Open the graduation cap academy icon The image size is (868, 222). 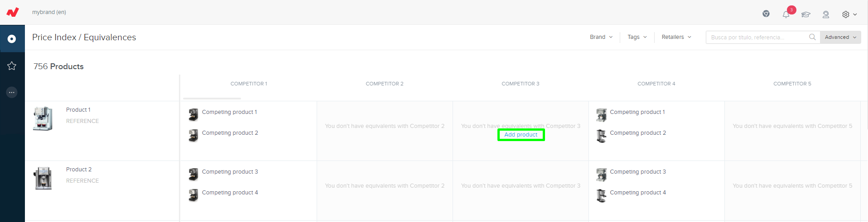point(806,14)
